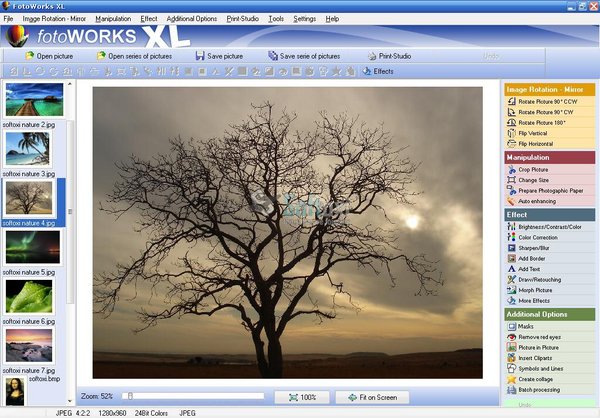600x418 pixels.
Task: Click the 24Bit Colors status entry
Action: [x=151, y=413]
